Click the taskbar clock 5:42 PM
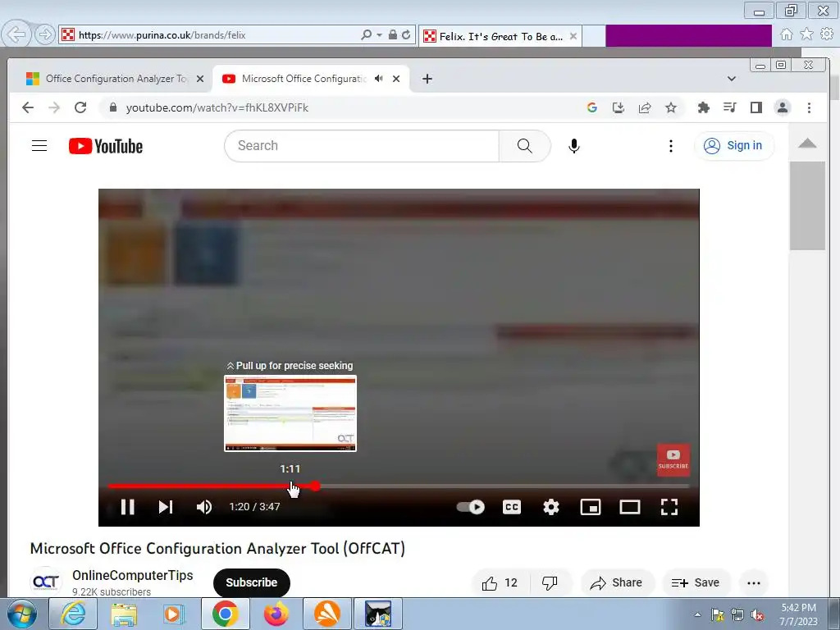The image size is (840, 630). [799, 614]
